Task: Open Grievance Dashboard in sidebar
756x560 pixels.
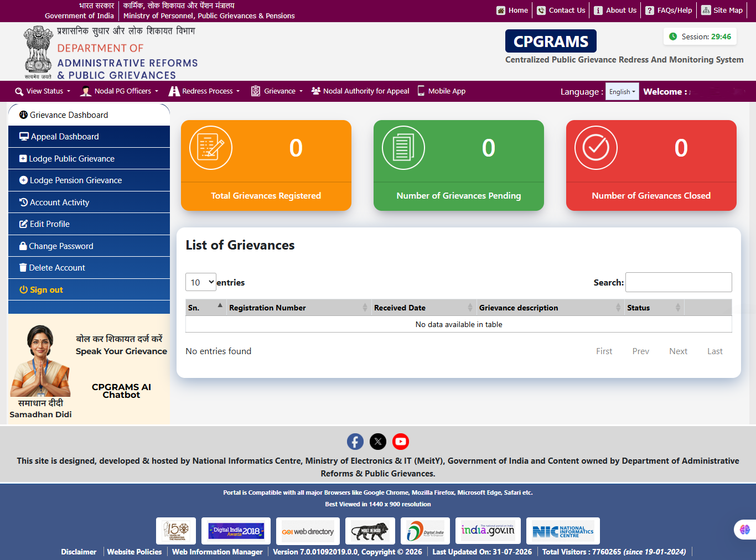Action: click(x=89, y=115)
